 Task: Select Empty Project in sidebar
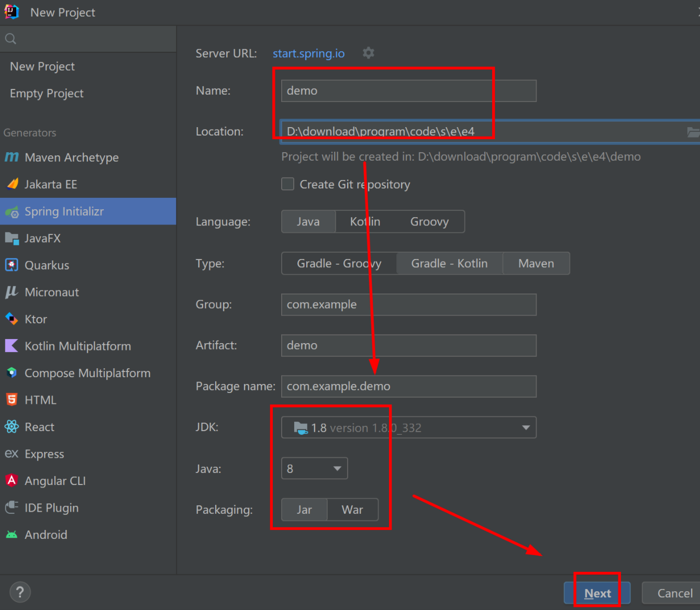pyautogui.click(x=88, y=93)
